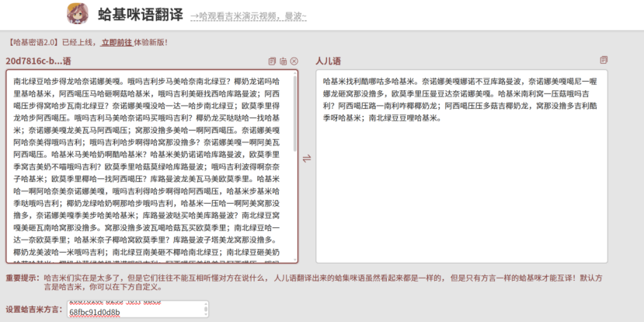Click the 重要提示 notice label
The width and height of the screenshot is (644, 322).
click(22, 277)
